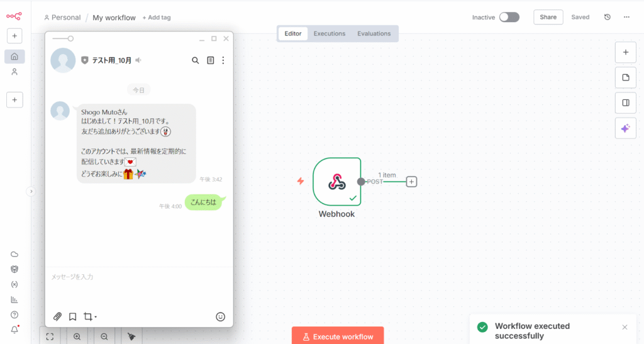The height and width of the screenshot is (344, 644).
Task: Click the Share button
Action: click(x=548, y=17)
